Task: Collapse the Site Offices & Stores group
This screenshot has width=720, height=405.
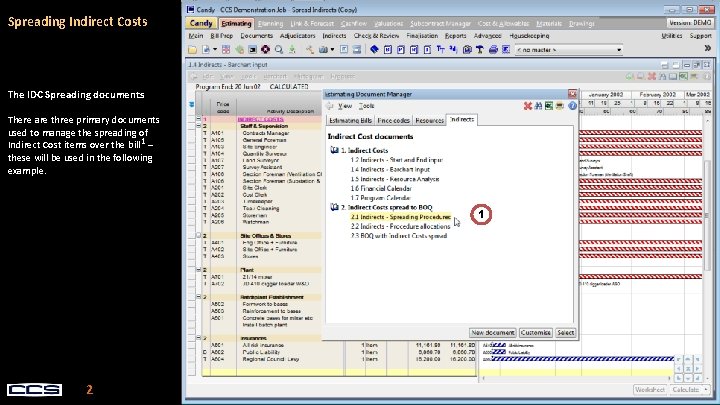Action: (x=199, y=236)
